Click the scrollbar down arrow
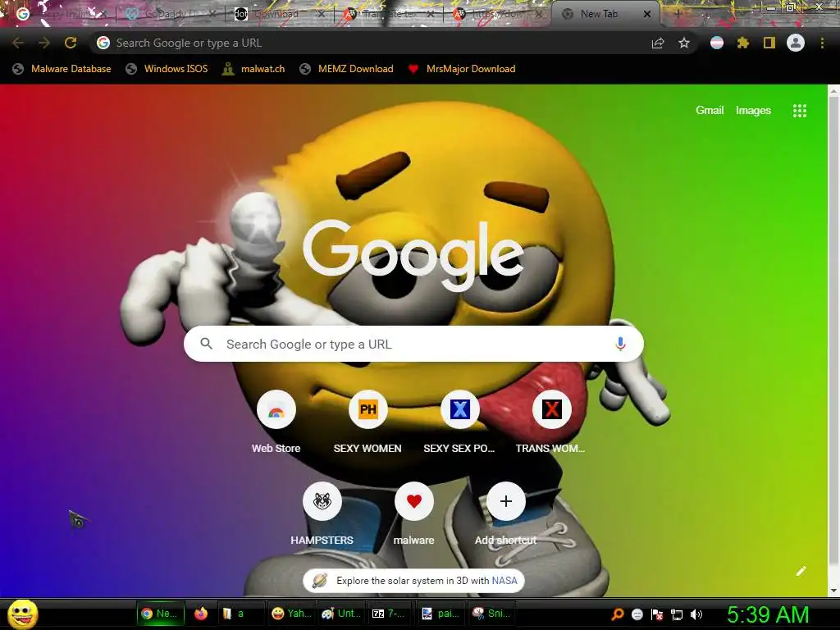 pyautogui.click(x=833, y=591)
